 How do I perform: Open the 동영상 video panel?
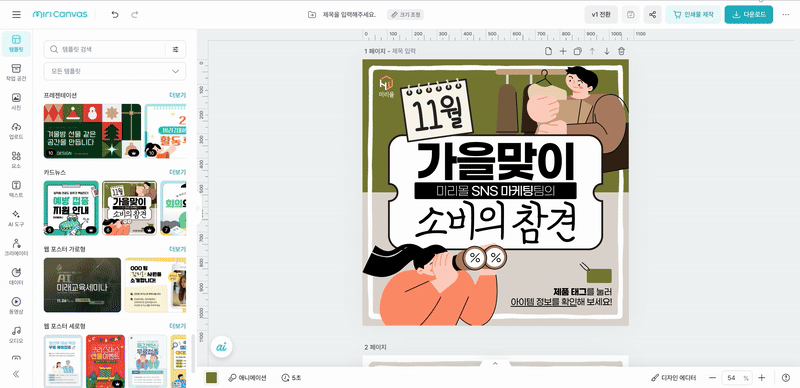click(x=16, y=305)
